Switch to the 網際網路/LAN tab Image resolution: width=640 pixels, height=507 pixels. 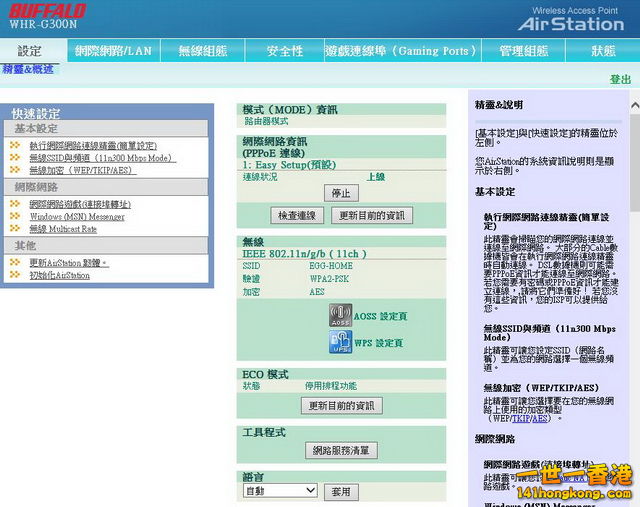point(112,51)
